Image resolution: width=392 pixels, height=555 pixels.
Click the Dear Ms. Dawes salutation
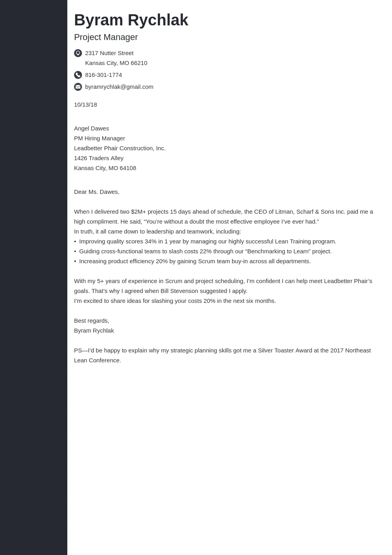pyautogui.click(x=97, y=192)
